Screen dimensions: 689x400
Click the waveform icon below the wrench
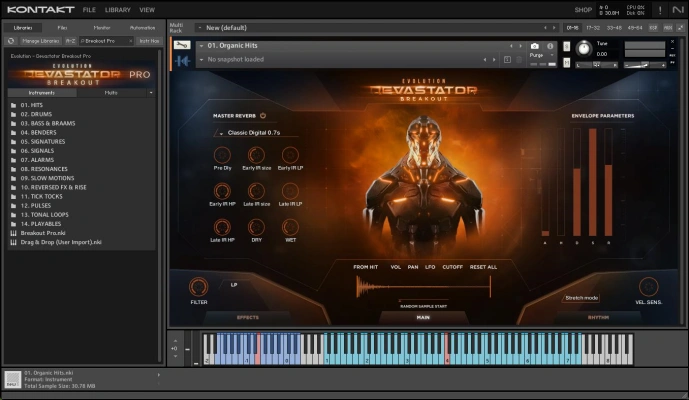click(182, 61)
